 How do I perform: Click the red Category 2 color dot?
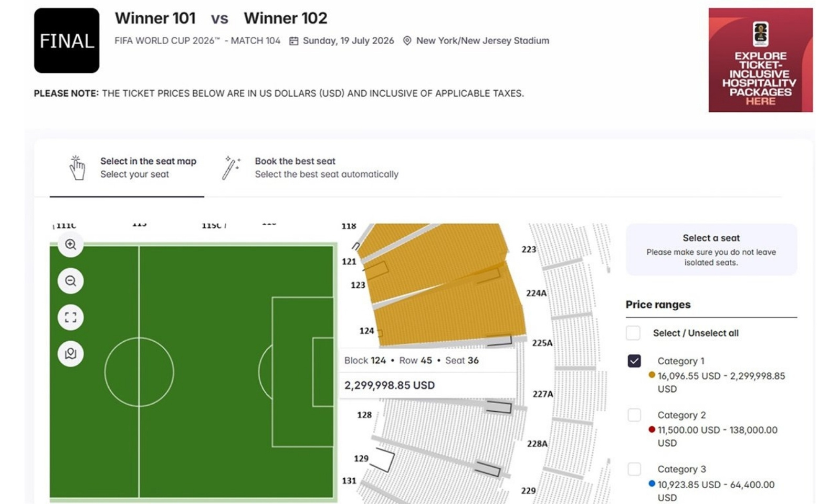pyautogui.click(x=652, y=429)
